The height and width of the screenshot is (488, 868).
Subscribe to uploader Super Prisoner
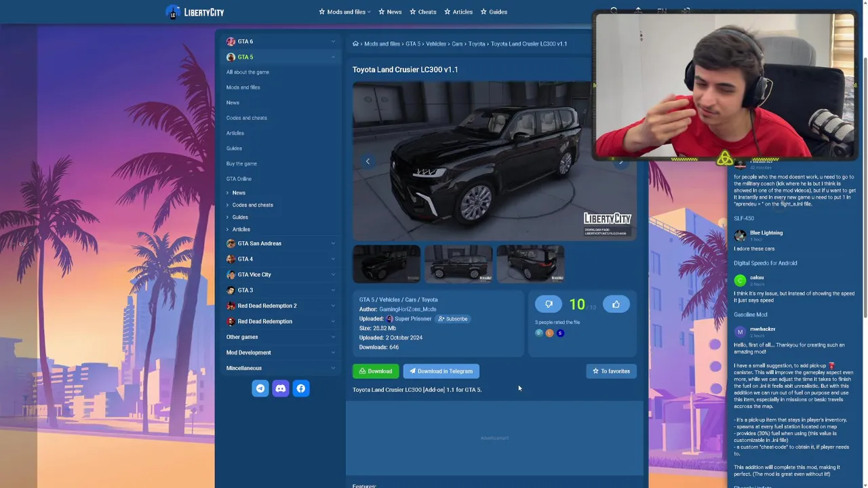click(453, 319)
